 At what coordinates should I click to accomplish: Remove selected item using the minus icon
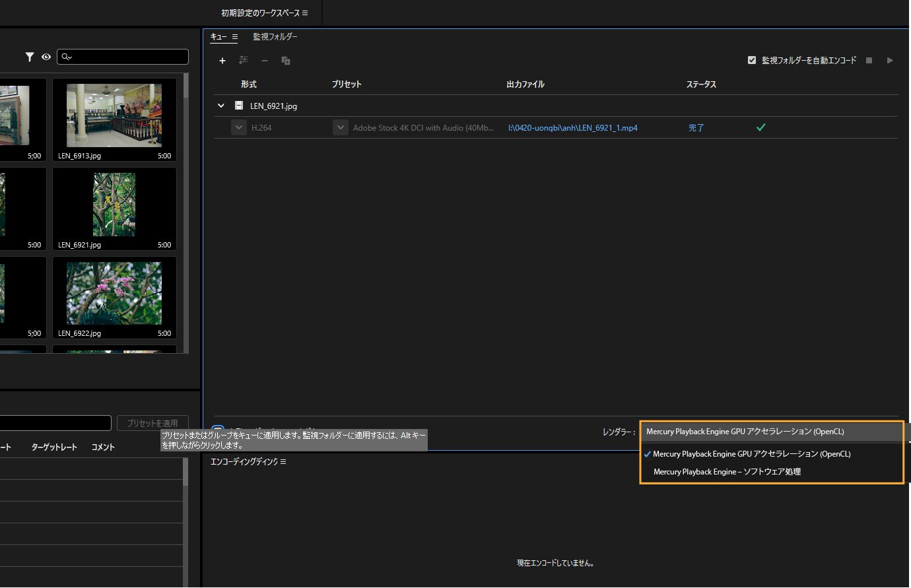(x=264, y=60)
